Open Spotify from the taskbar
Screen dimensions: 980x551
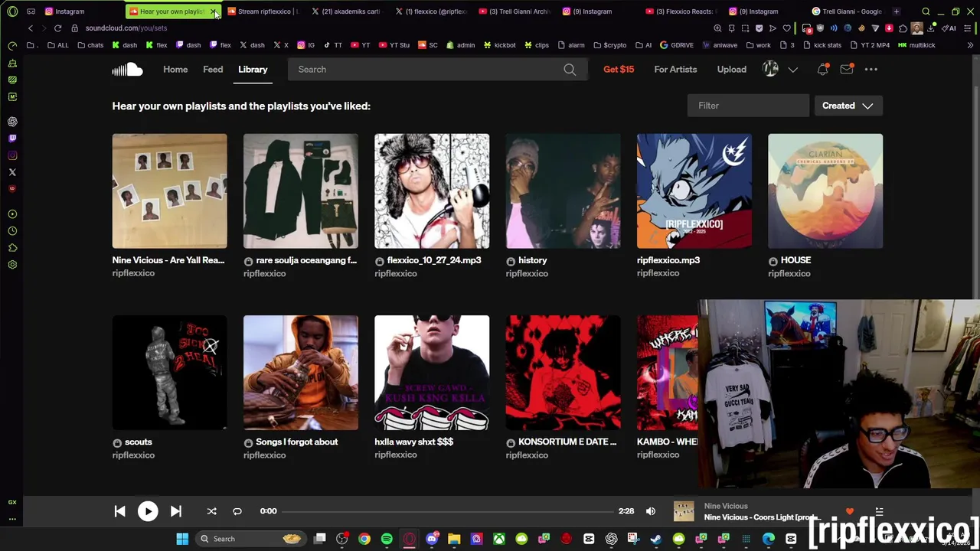(x=387, y=539)
